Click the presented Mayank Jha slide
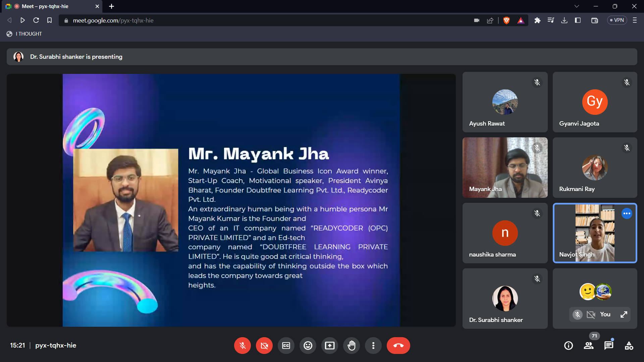The image size is (644, 362). tap(231, 200)
